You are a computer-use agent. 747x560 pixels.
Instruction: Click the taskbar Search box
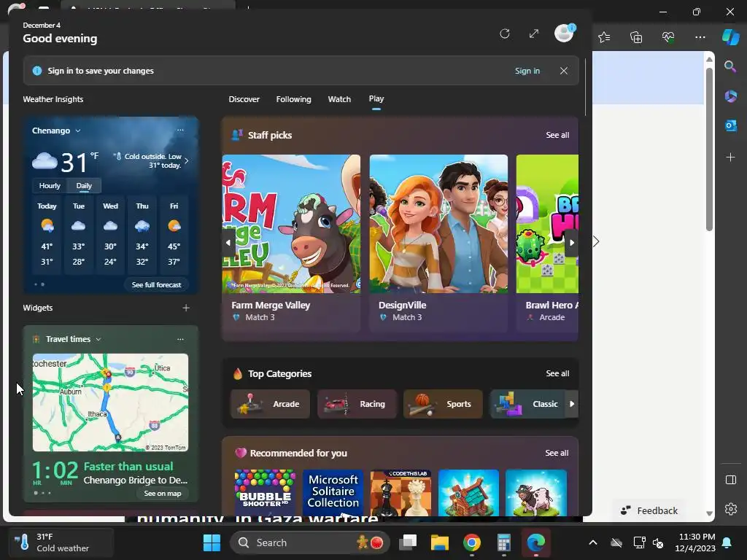click(309, 542)
